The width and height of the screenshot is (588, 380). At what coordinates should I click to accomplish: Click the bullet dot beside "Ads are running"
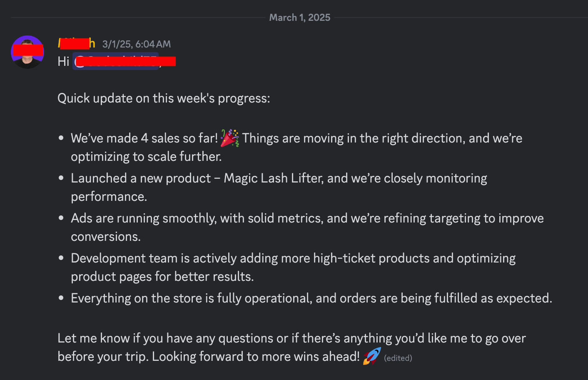(x=61, y=218)
